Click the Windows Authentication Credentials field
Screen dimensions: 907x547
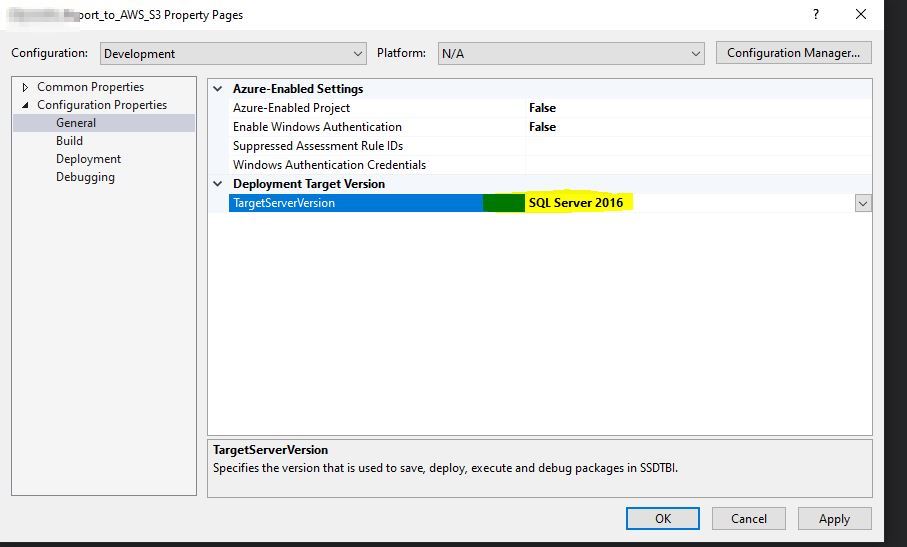point(697,165)
